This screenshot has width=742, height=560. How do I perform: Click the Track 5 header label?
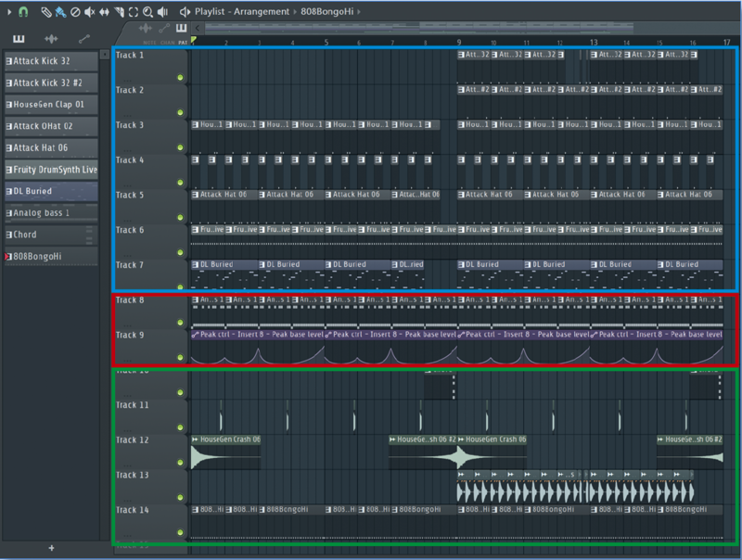coord(130,196)
